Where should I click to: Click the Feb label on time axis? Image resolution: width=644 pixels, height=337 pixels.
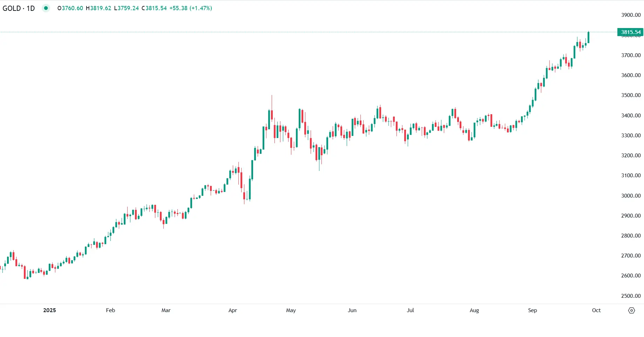pyautogui.click(x=110, y=310)
